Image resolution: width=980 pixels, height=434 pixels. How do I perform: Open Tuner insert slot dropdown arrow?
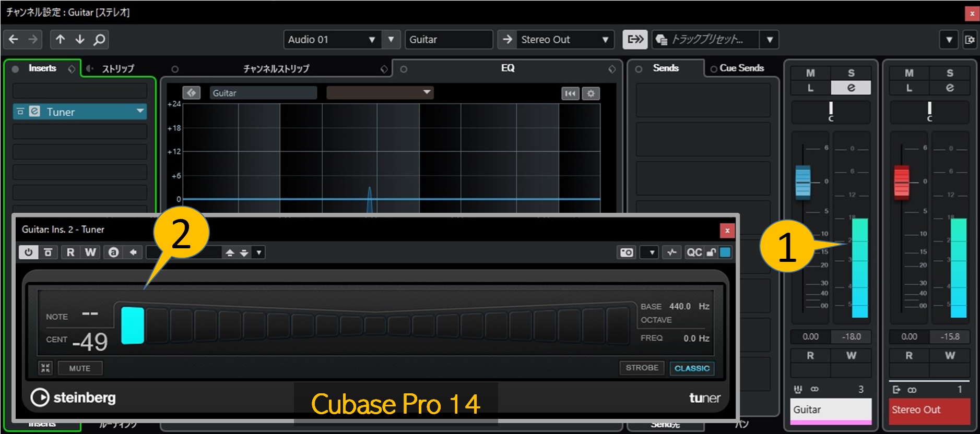point(140,111)
